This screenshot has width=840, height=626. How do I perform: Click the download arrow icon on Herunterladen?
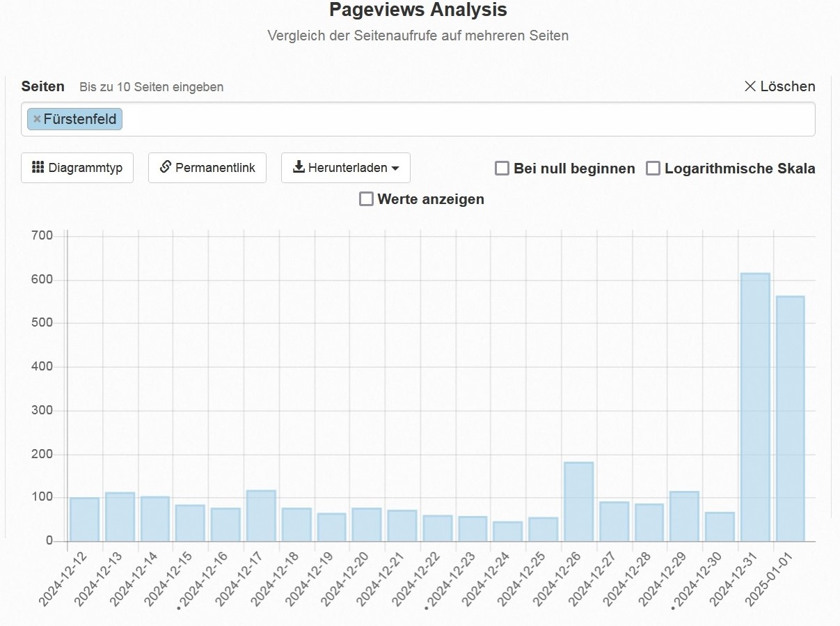299,168
